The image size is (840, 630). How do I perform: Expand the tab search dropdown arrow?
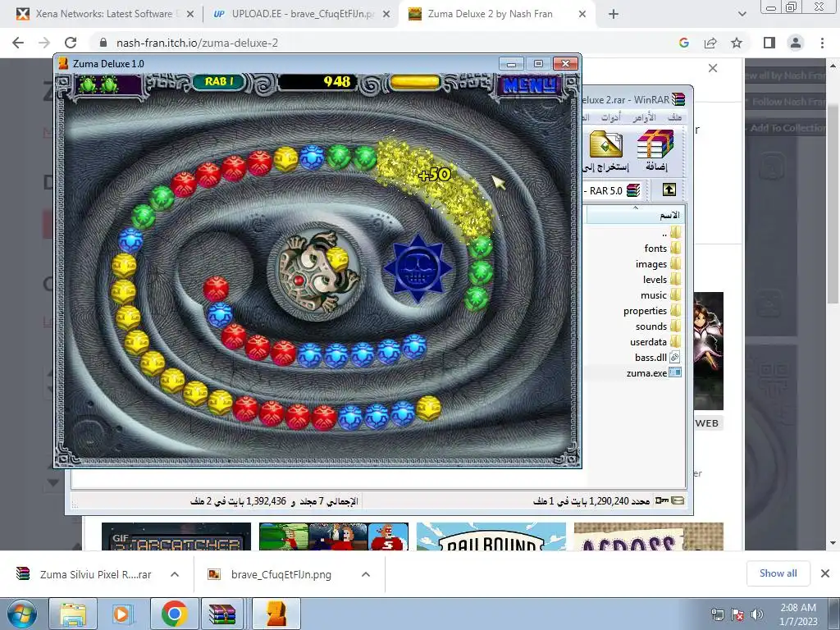(742, 15)
